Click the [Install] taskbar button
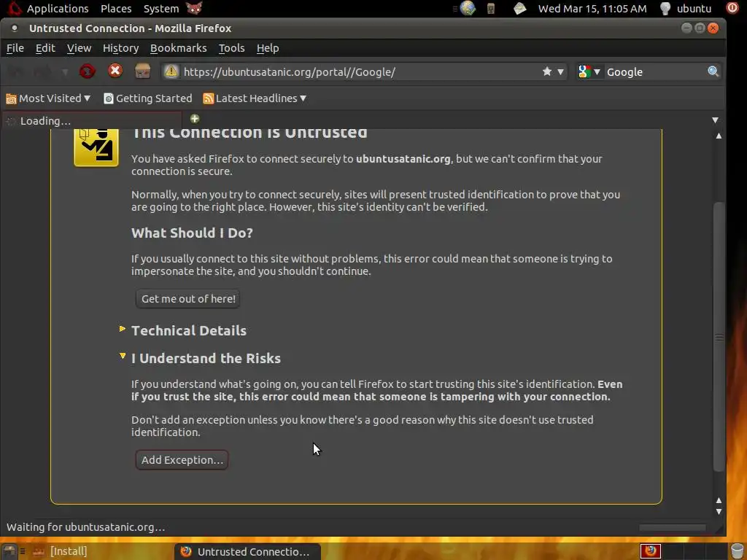The image size is (747, 560). click(x=60, y=551)
